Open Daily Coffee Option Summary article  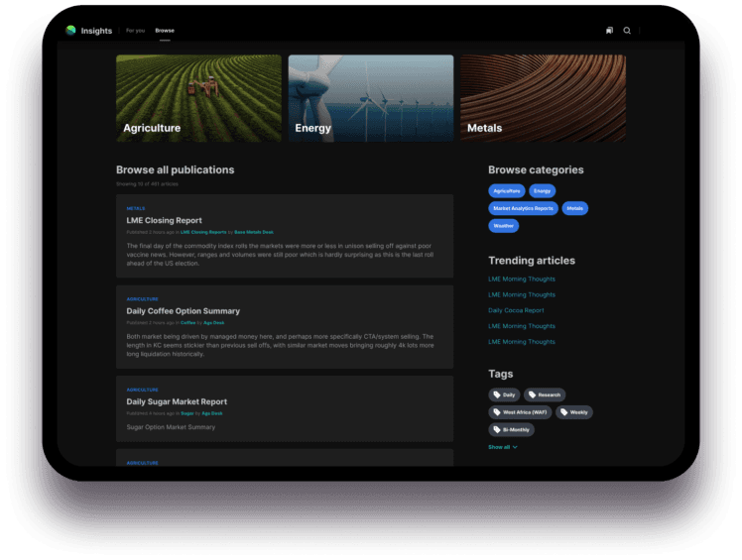[x=184, y=311]
